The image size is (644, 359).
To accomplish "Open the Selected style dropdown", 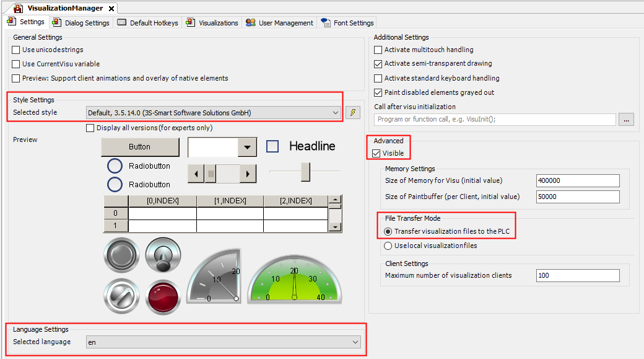I will (x=336, y=113).
